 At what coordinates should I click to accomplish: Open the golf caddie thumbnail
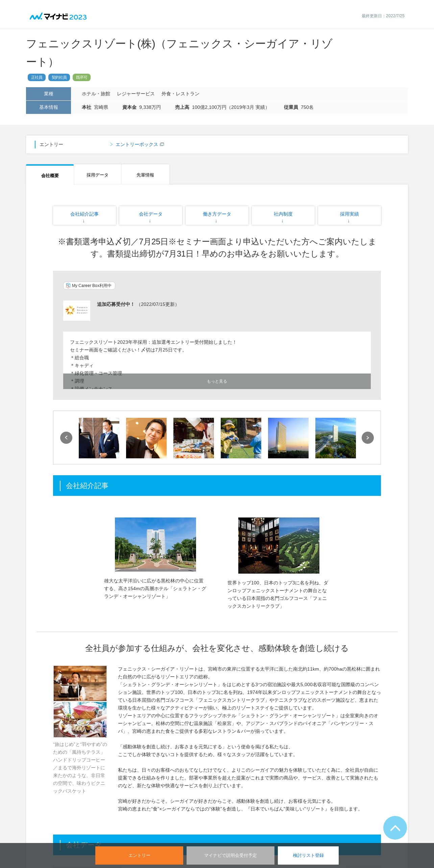click(241, 438)
